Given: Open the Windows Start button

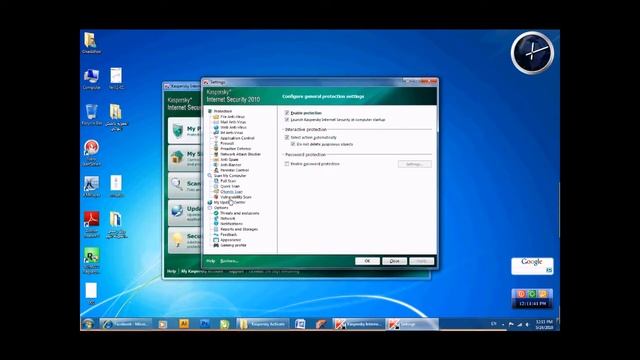Looking at the screenshot, I should [x=88, y=324].
